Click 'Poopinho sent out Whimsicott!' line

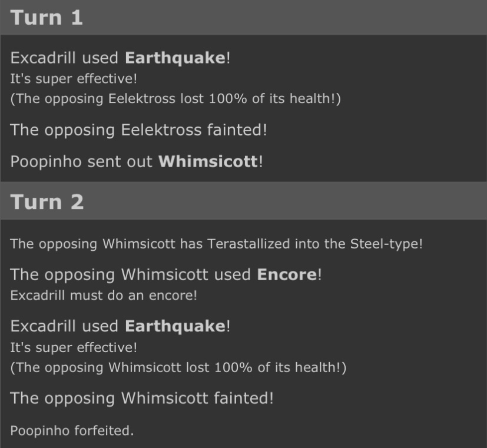pos(137,161)
